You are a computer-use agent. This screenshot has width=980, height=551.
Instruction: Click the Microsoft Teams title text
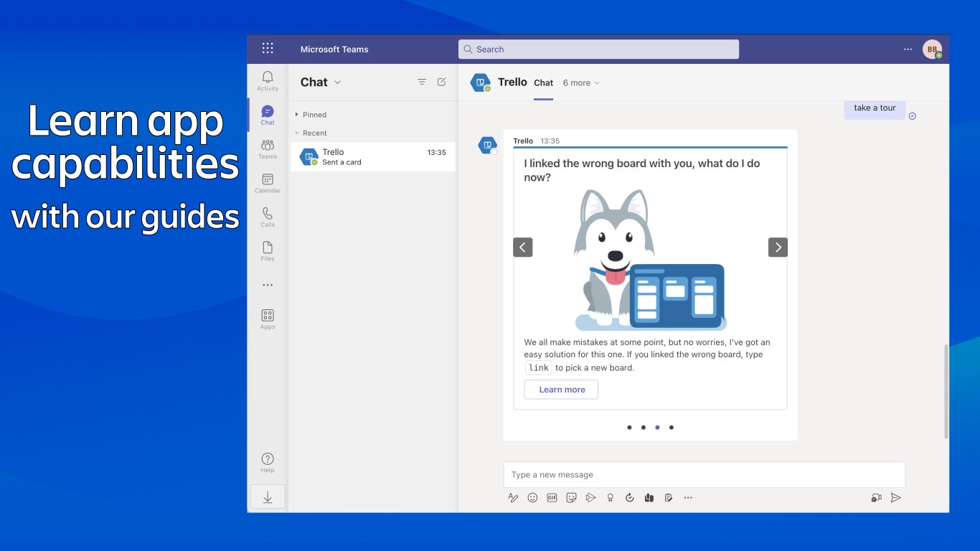[334, 50]
